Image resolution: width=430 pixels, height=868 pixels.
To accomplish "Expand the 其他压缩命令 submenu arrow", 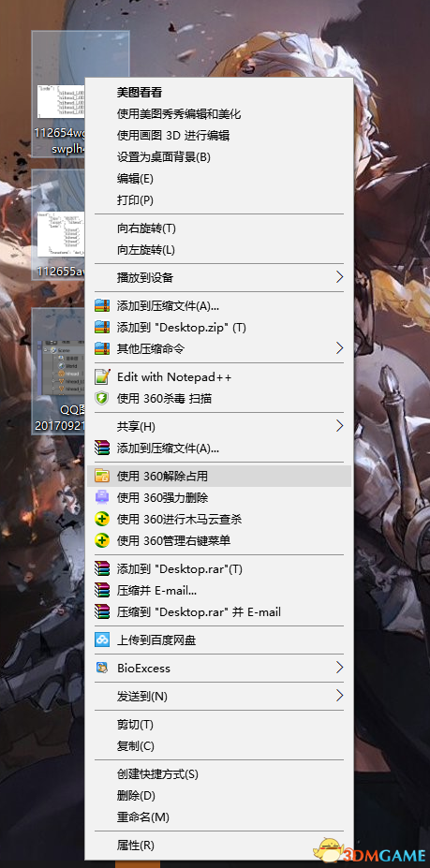I will pyautogui.click(x=340, y=348).
